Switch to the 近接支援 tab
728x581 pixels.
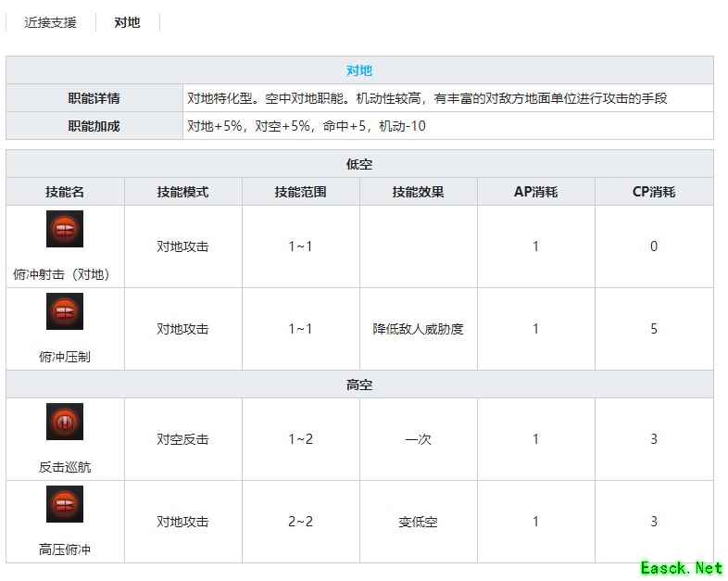[51, 22]
